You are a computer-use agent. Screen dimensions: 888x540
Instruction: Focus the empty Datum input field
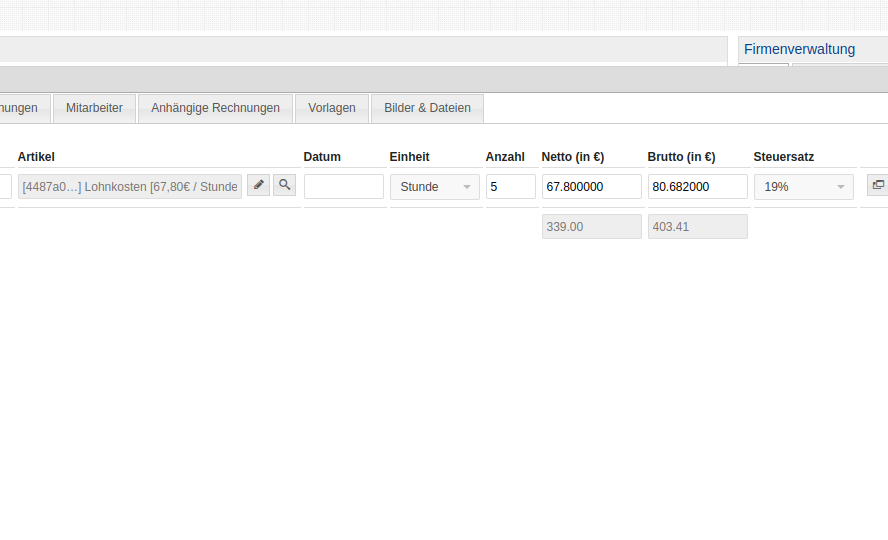click(343, 187)
